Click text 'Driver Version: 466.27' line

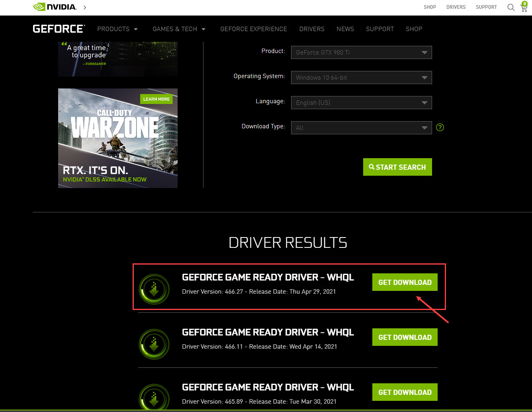259,292
